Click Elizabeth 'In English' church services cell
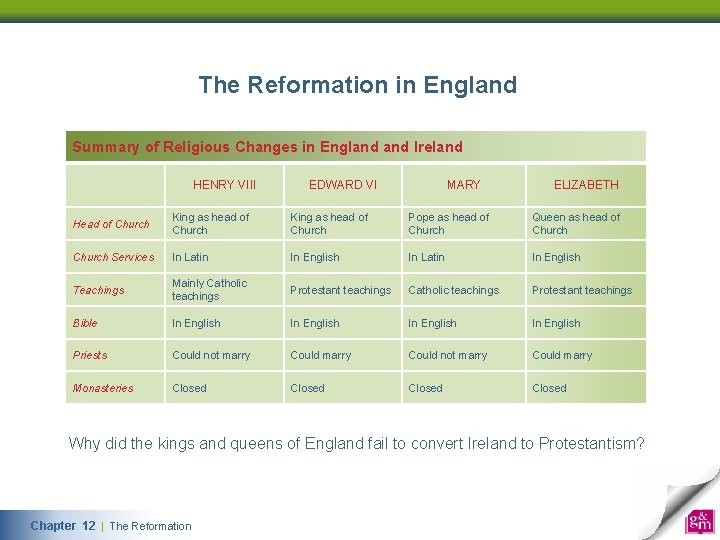Screen dimensions: 720x540 (586, 257)
